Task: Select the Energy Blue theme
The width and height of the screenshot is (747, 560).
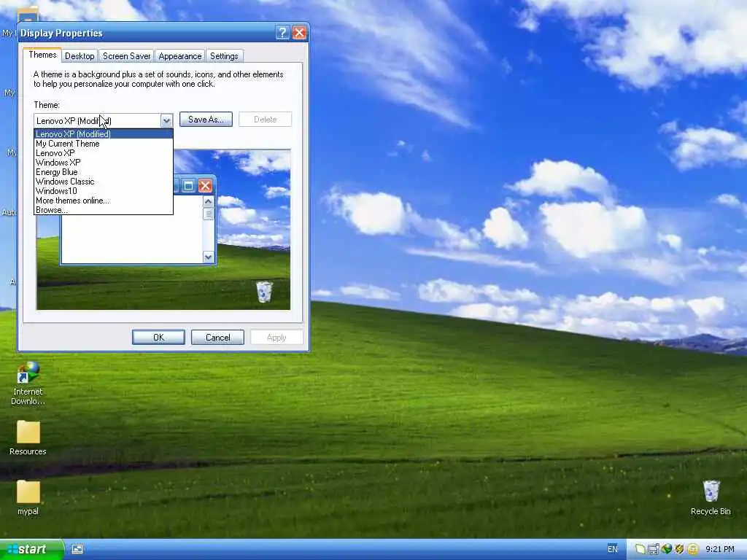Action: tap(104, 172)
